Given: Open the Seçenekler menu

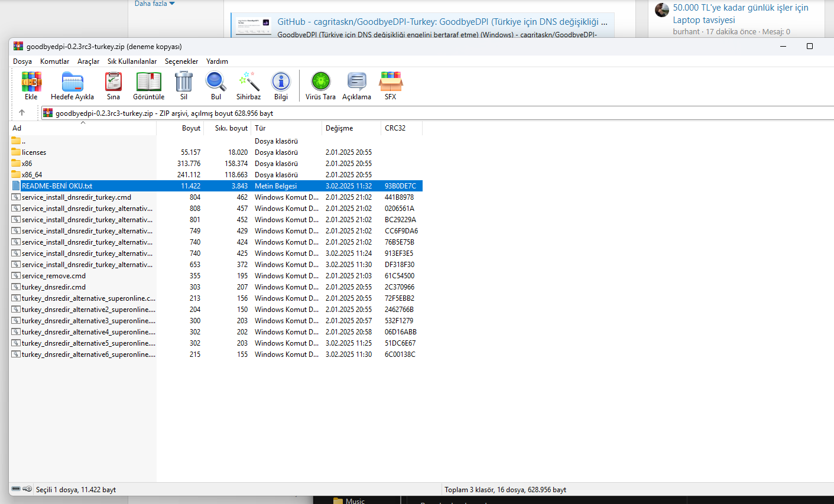Looking at the screenshot, I should (181, 61).
